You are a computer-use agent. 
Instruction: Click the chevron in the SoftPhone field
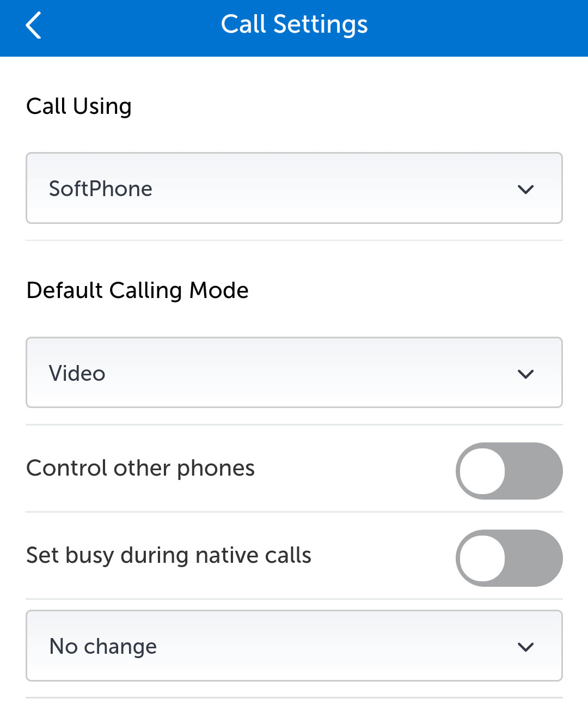[525, 190]
